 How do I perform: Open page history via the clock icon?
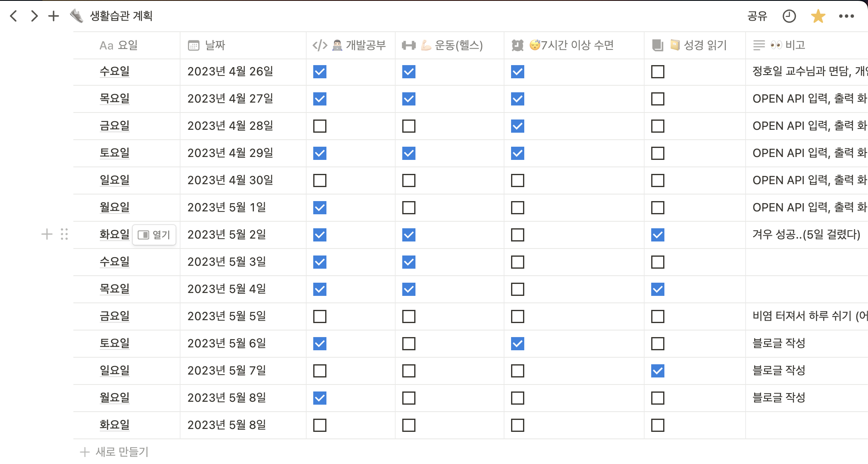pos(789,16)
